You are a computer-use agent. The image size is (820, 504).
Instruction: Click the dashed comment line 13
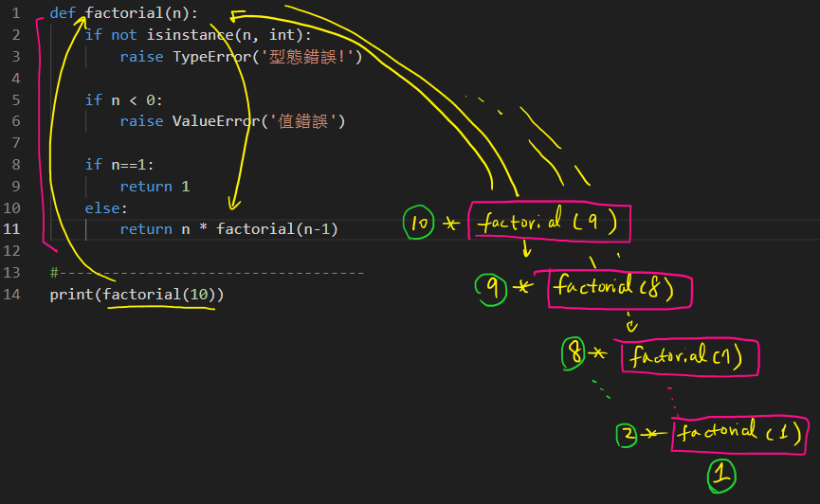point(207,273)
